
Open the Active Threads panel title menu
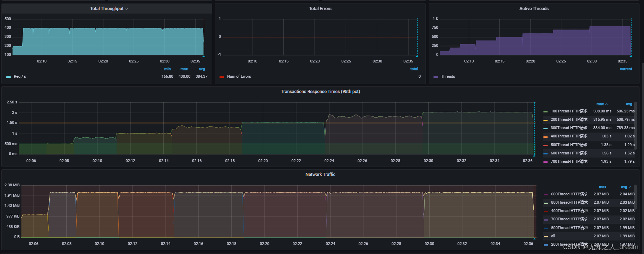click(534, 9)
